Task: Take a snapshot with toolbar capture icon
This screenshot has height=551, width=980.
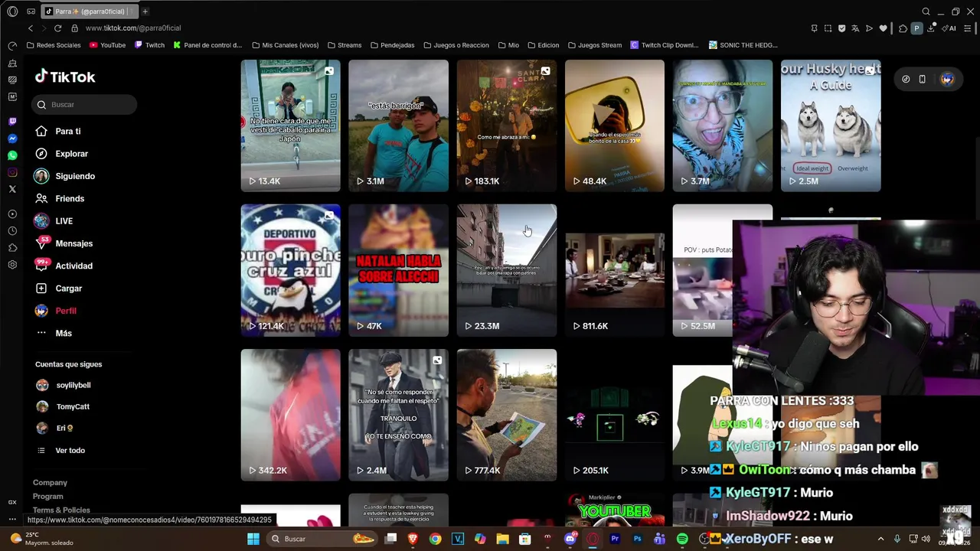Action: click(828, 28)
